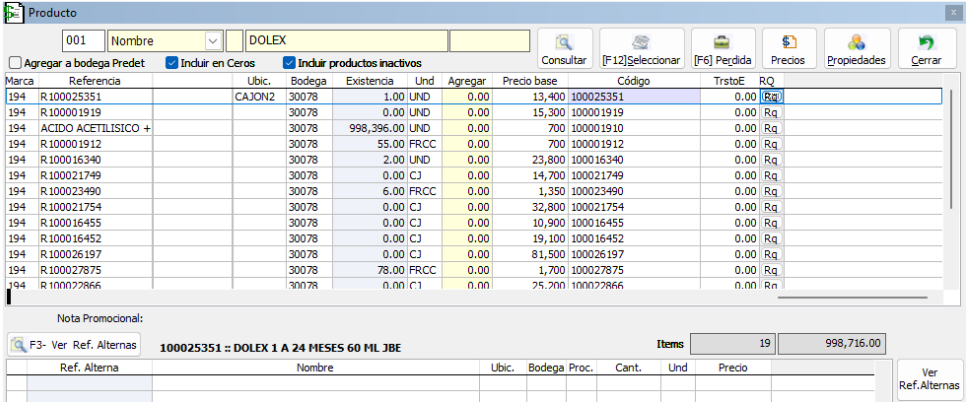Click Rq button for row R100023490
Screen dimensions: 969x403
click(x=771, y=192)
